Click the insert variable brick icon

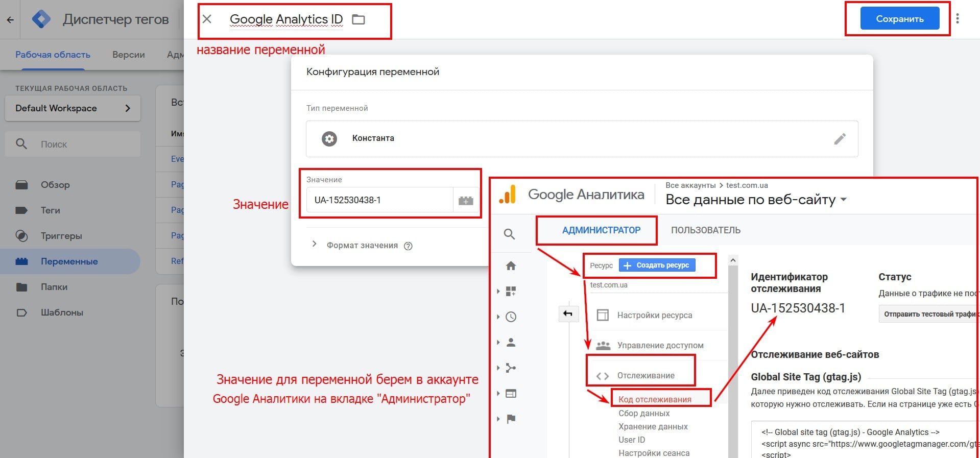(x=465, y=200)
